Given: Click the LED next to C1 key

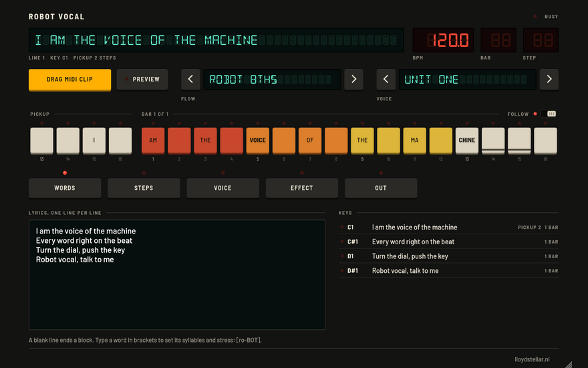Looking at the screenshot, I should (x=342, y=227).
